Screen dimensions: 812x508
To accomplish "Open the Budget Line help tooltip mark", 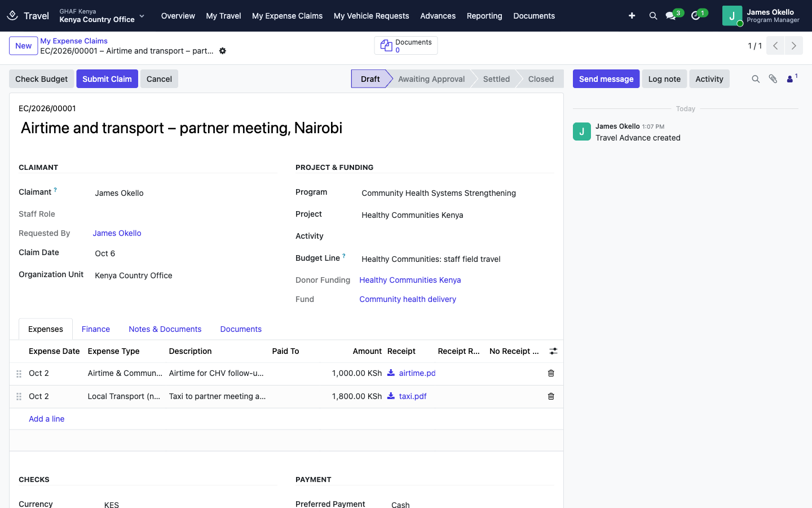I will (x=344, y=256).
